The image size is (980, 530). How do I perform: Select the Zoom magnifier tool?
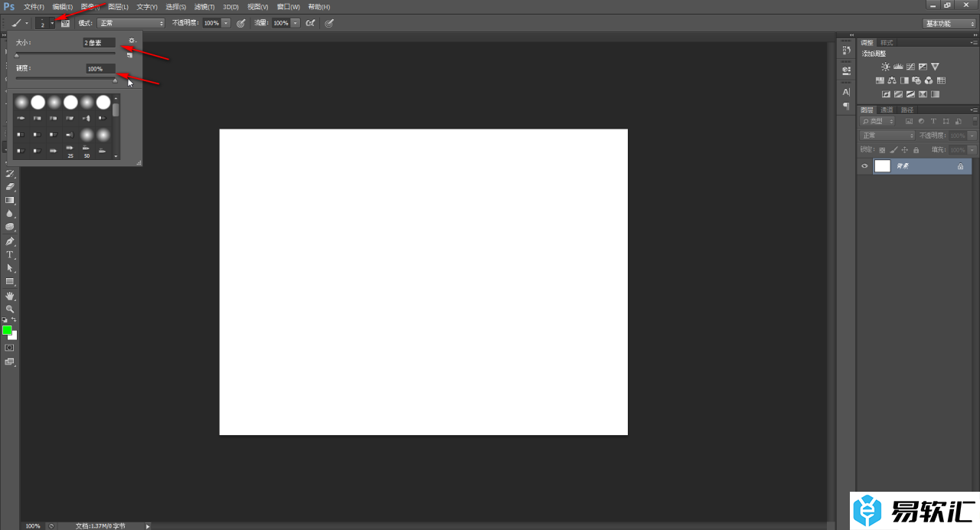coord(10,309)
